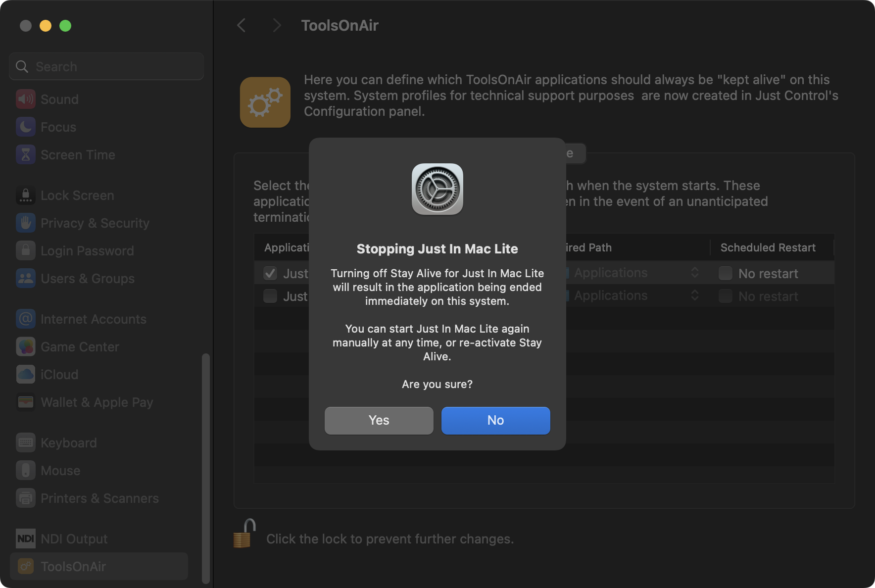Click the Search field

click(x=106, y=66)
